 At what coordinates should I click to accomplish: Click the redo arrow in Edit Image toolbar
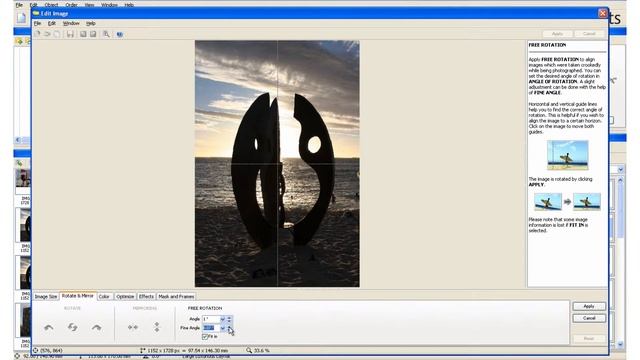coord(47,34)
